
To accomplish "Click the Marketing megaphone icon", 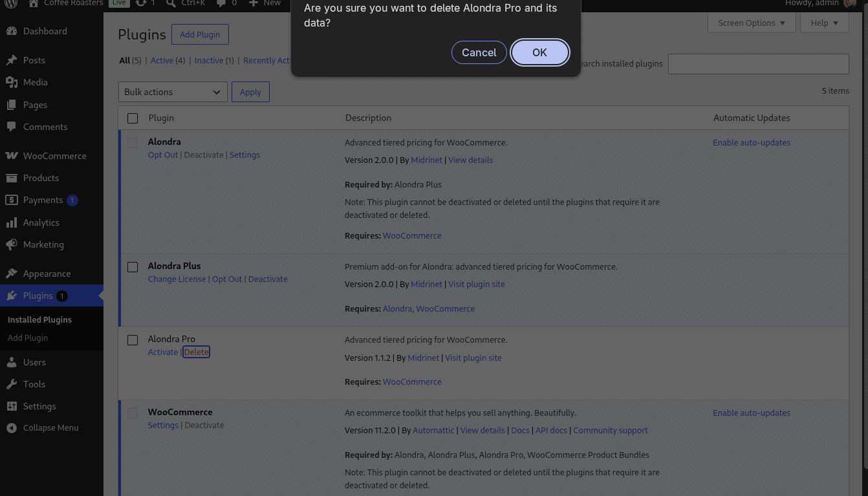I will 12,244.
